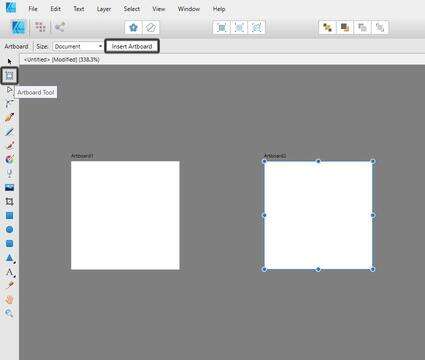
Task: Switch to the Export Persona
Action: [60, 27]
